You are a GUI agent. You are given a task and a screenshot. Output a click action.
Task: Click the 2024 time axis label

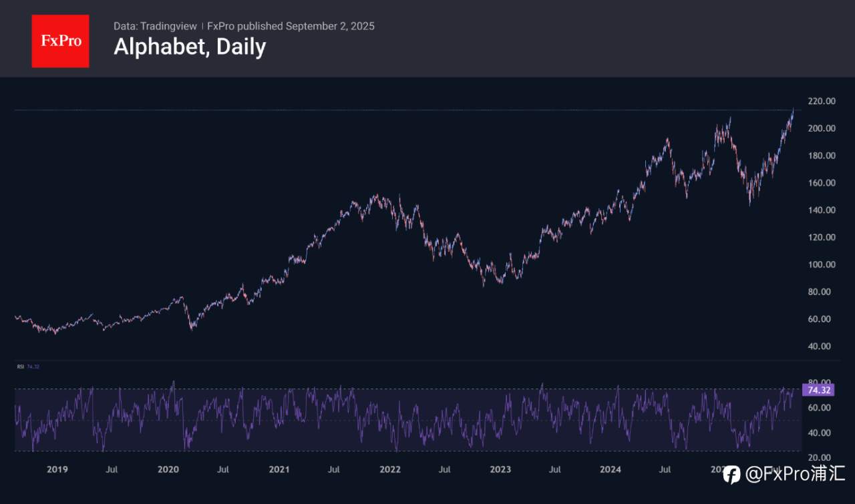coord(611,470)
